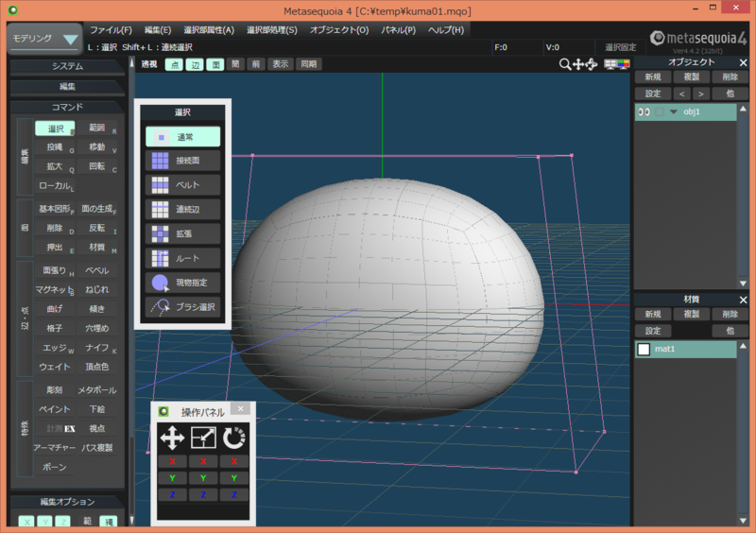Select 拡張 expand selection mode
The image size is (756, 533).
click(x=182, y=233)
